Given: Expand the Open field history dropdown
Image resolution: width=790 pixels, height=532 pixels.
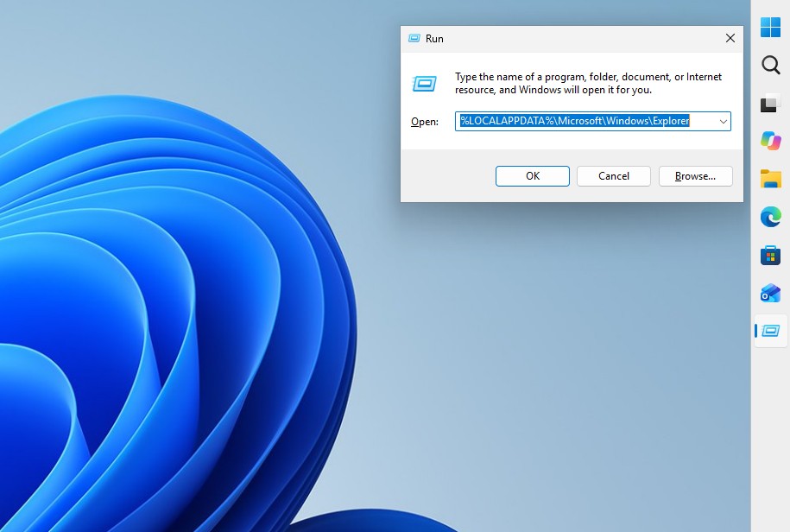Looking at the screenshot, I should pyautogui.click(x=723, y=122).
